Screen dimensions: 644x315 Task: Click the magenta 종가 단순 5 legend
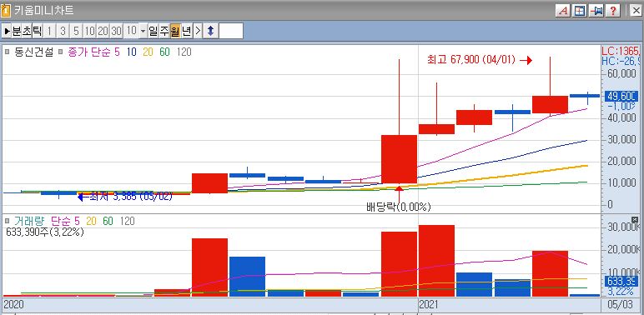(x=94, y=52)
